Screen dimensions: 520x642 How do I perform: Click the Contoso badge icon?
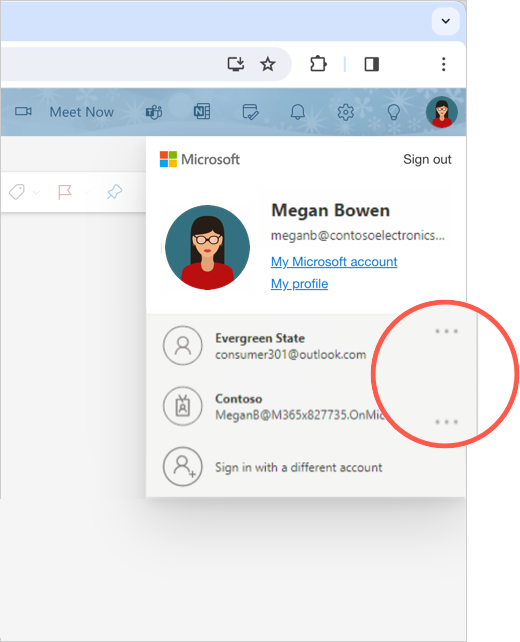(183, 406)
